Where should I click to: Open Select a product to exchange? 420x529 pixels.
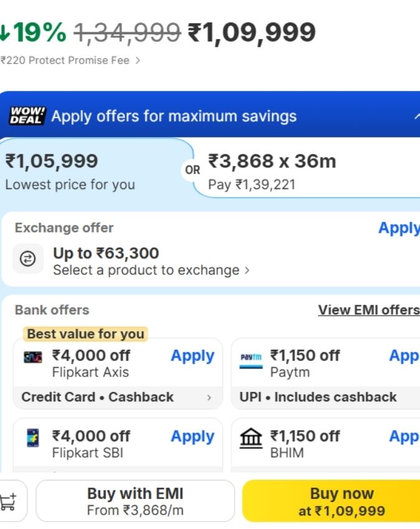151,270
